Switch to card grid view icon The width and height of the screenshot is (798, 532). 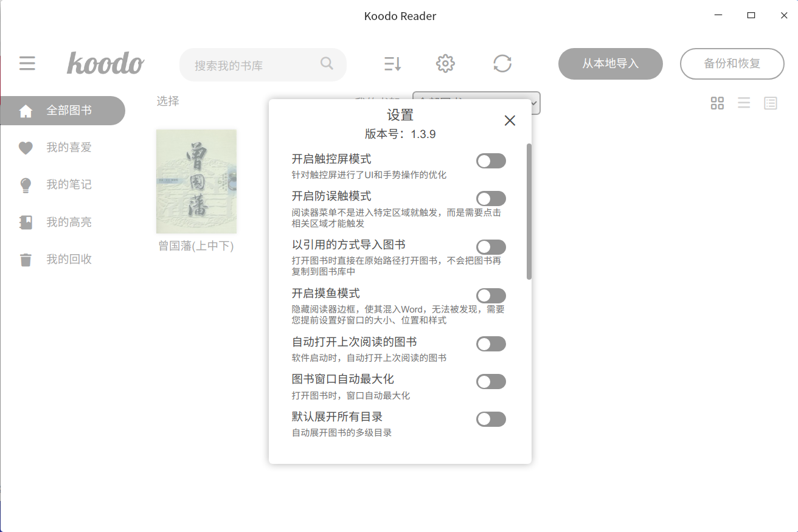717,103
